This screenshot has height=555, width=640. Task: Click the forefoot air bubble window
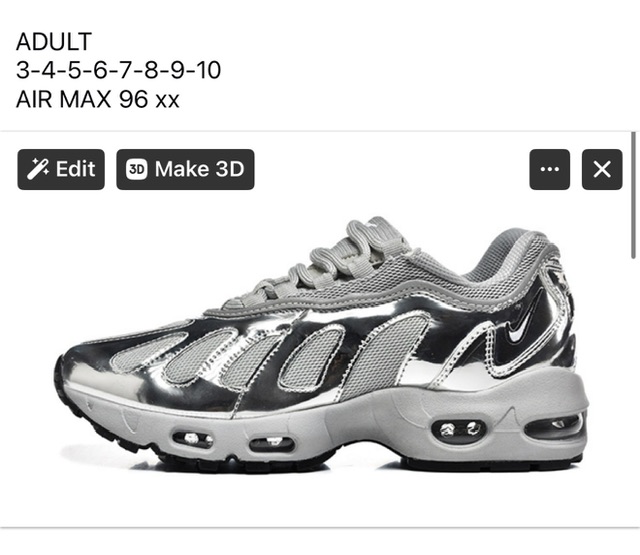(x=192, y=439)
